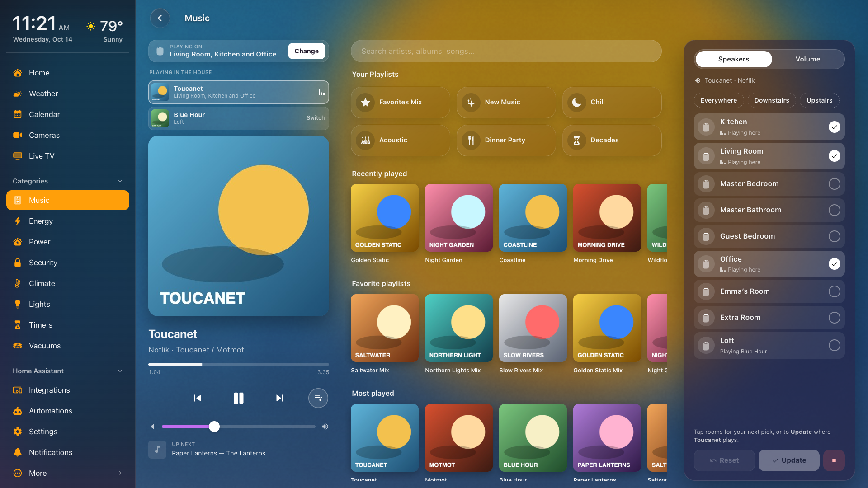The width and height of the screenshot is (868, 488).
Task: Click the song progress bar
Action: point(238,364)
